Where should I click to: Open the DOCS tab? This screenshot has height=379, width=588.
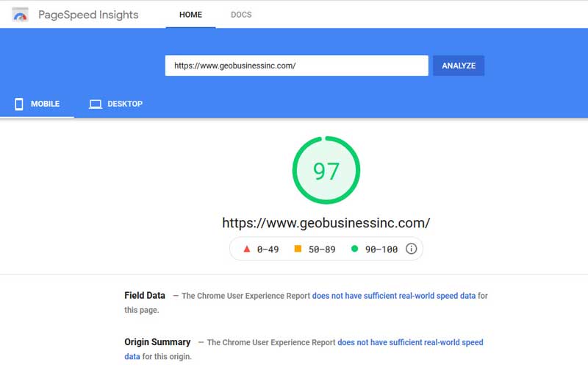[x=241, y=15]
